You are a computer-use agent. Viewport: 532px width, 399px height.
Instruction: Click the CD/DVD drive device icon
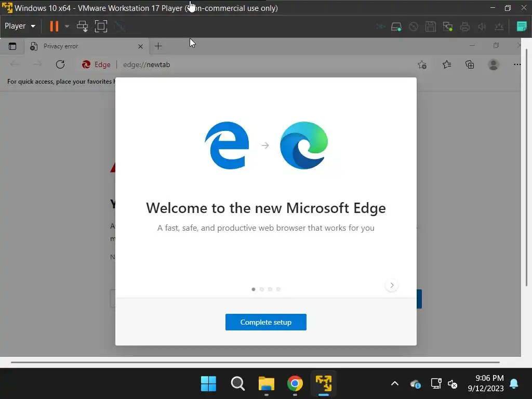[413, 26]
